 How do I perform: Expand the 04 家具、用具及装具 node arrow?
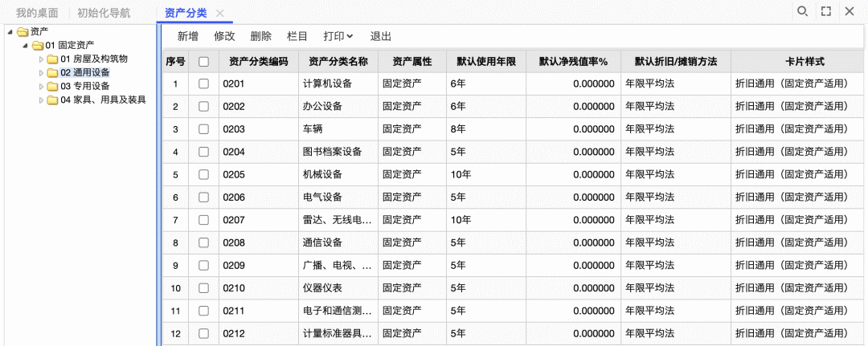tap(40, 100)
